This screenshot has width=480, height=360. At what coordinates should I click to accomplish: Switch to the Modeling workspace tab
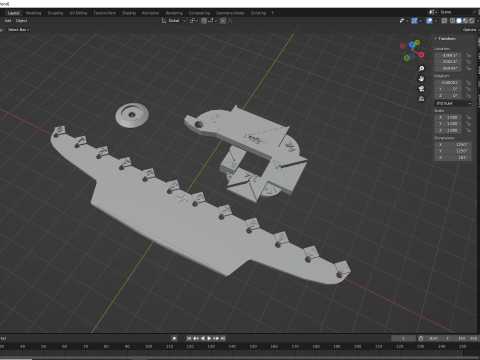(33, 13)
